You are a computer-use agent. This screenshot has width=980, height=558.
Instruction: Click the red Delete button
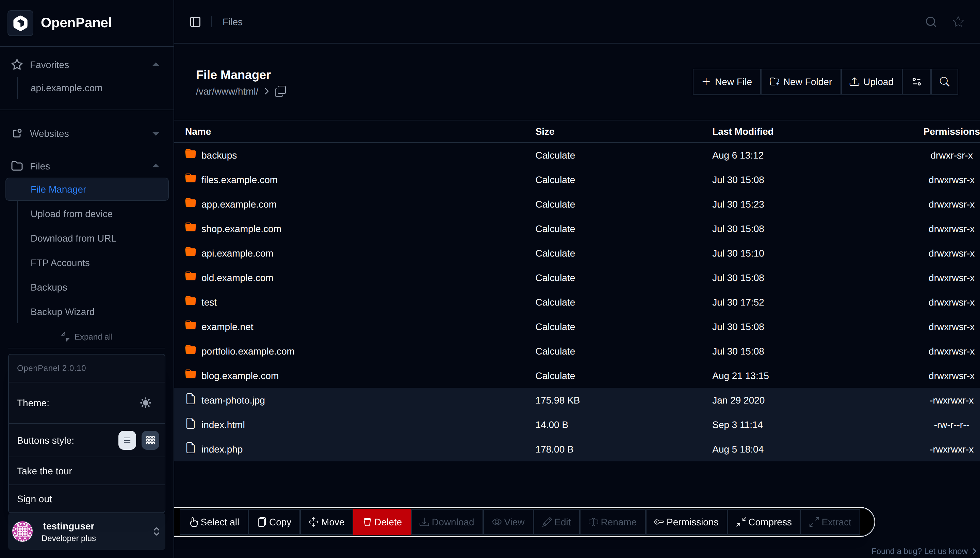[x=382, y=522]
